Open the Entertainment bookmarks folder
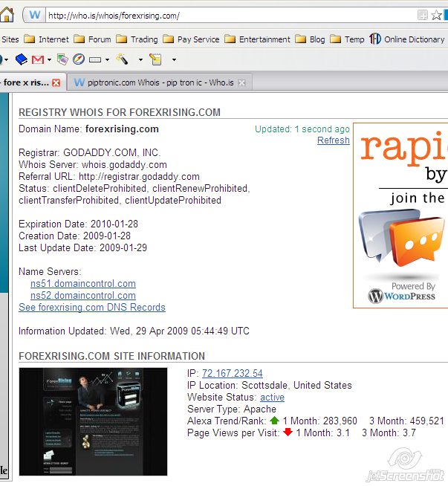448x486 pixels. click(x=257, y=39)
